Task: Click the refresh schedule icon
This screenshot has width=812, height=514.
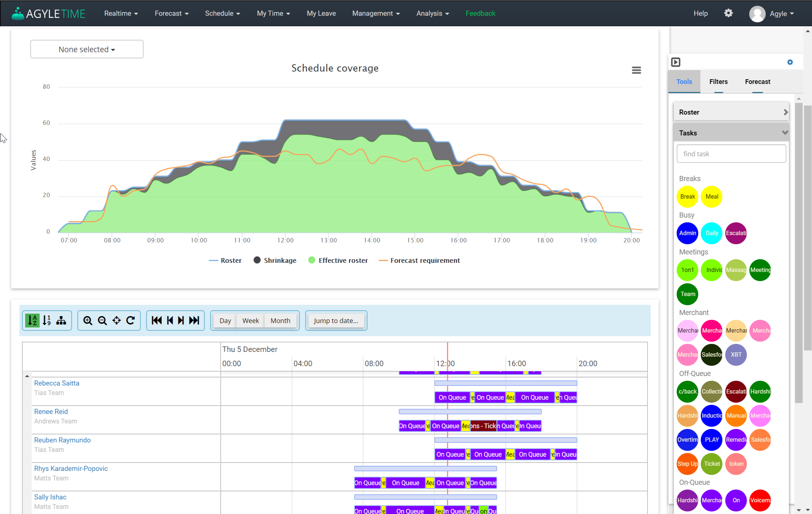Action: point(131,321)
